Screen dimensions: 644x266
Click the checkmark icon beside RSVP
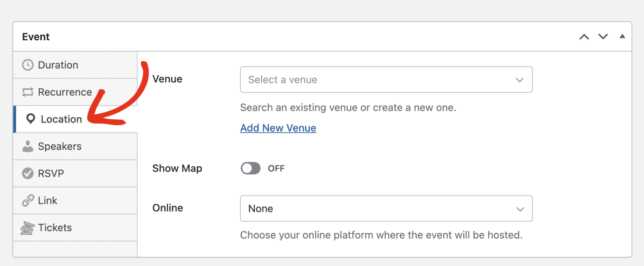(28, 173)
